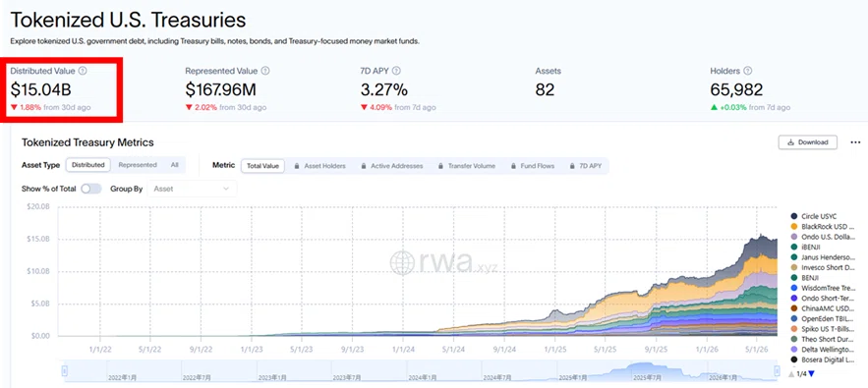Screen dimensions: 868x388
Task: Click the Tokenized U.S. Treasuries page title
Action: (x=128, y=21)
